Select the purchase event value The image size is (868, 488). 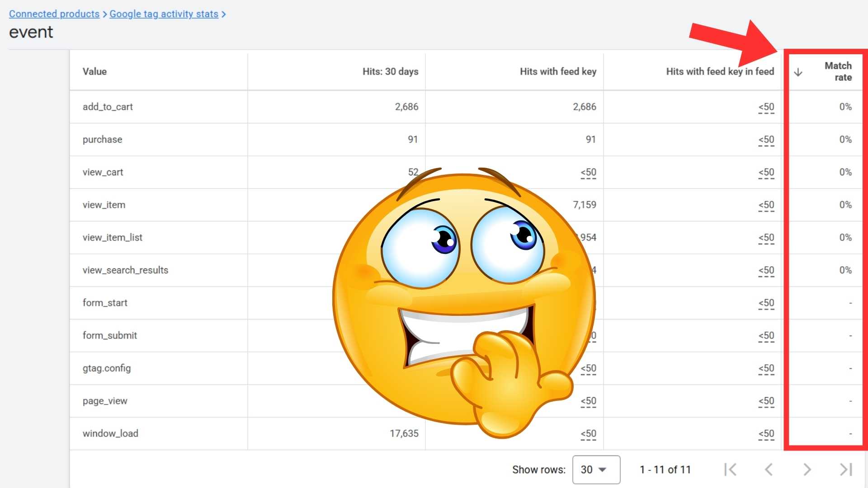point(102,139)
